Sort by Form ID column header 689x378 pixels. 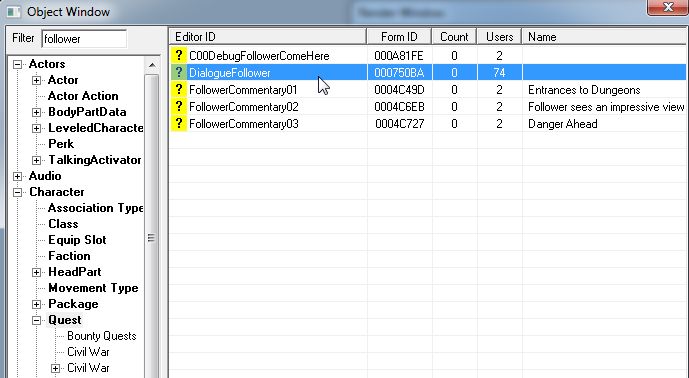pyautogui.click(x=399, y=36)
